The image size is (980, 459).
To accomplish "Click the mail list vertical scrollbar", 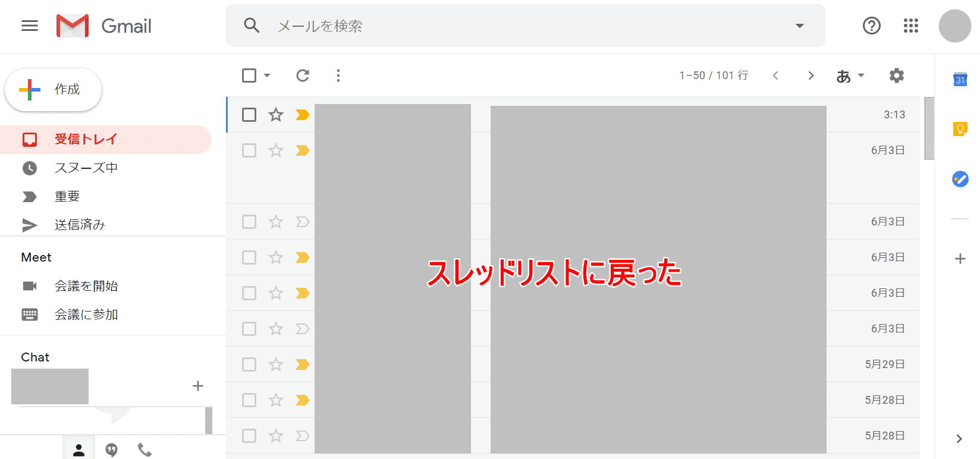I will (x=929, y=128).
